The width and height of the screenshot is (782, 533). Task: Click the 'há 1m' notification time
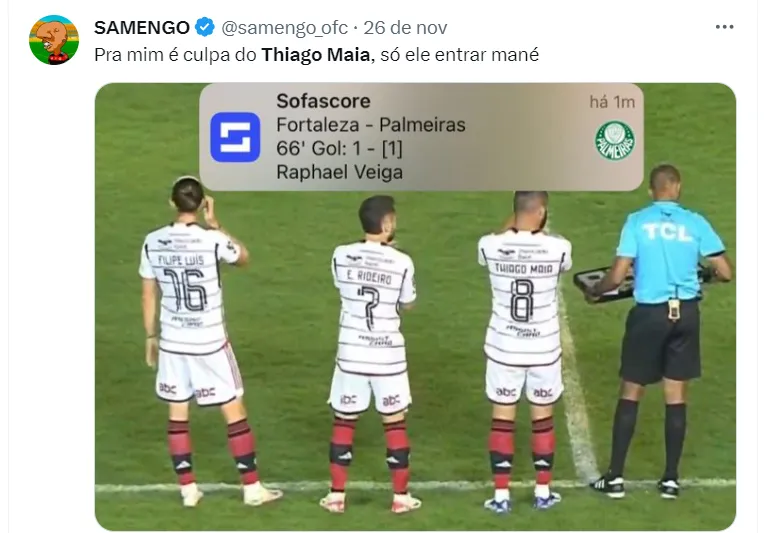(612, 102)
